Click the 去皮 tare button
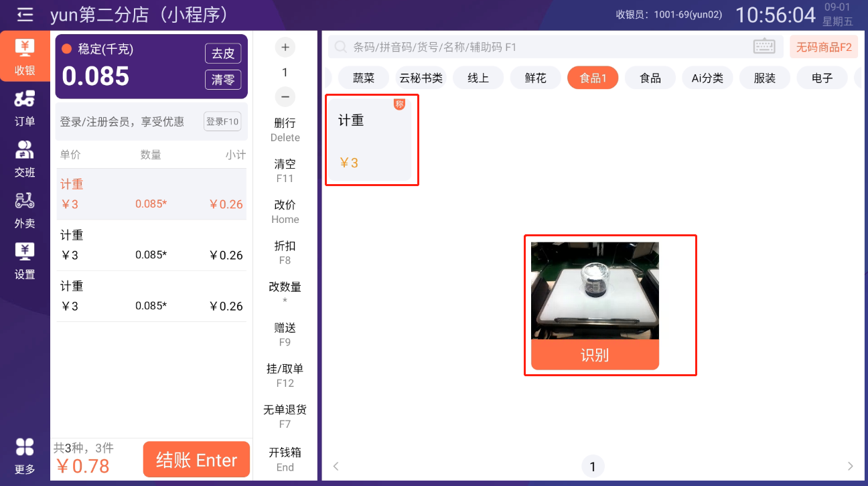Image resolution: width=868 pixels, height=486 pixels. click(223, 54)
